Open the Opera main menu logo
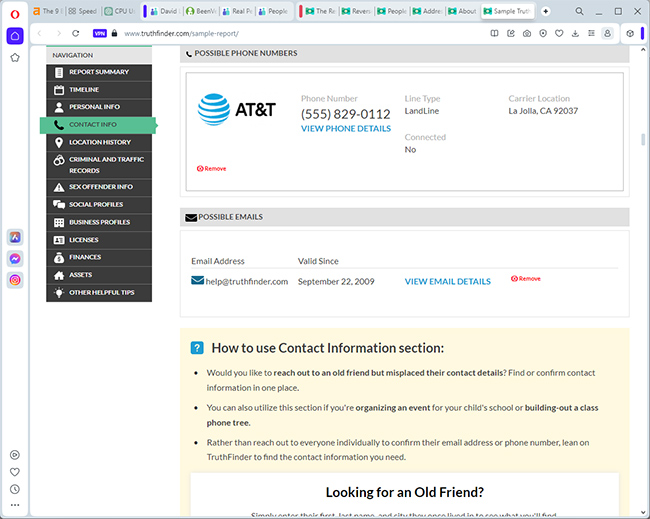650x519 pixels. tap(15, 15)
